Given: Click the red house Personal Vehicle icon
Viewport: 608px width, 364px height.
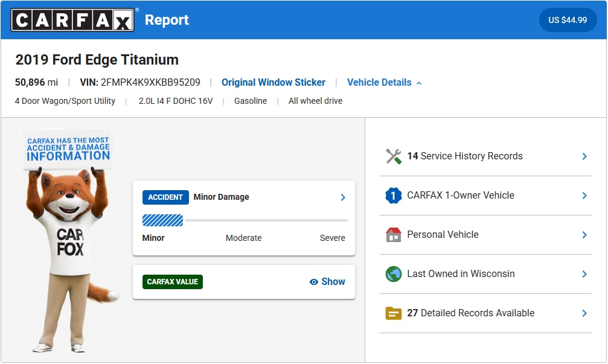Looking at the screenshot, I should point(393,235).
